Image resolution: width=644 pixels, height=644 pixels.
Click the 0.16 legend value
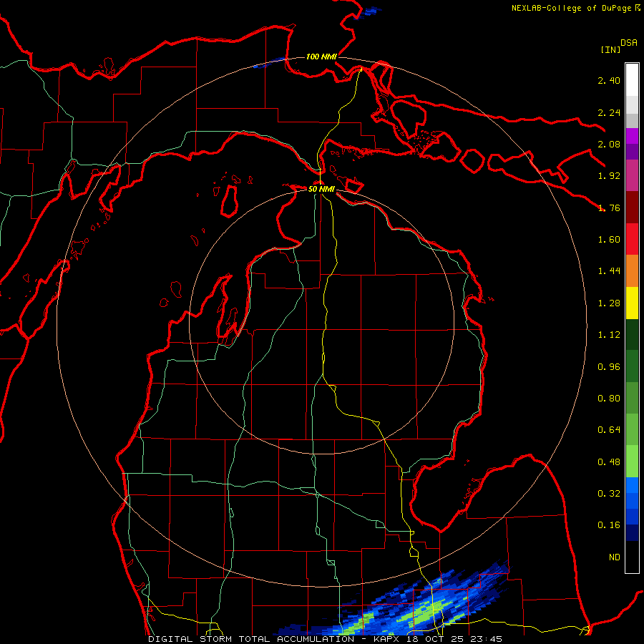(x=609, y=525)
